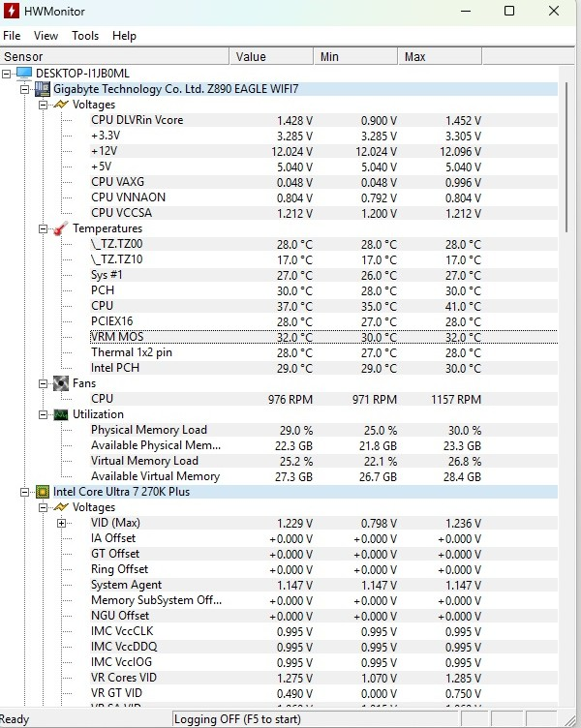Screen dimensions: 581x728
Task: Collapse the Fans section
Action: [43, 383]
